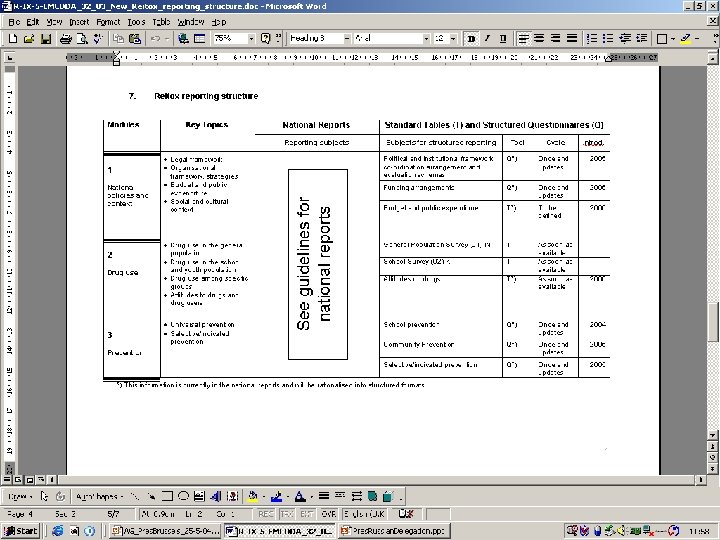The height and width of the screenshot is (540, 720).
Task: Open a file with the folder icon
Action: pyautogui.click(x=29, y=39)
